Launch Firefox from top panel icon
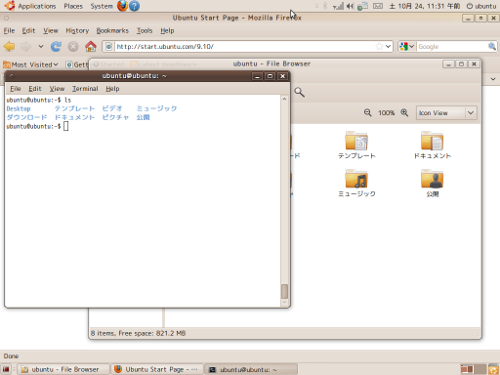Image resolution: width=500 pixels, height=375 pixels. pyautogui.click(x=122, y=6)
